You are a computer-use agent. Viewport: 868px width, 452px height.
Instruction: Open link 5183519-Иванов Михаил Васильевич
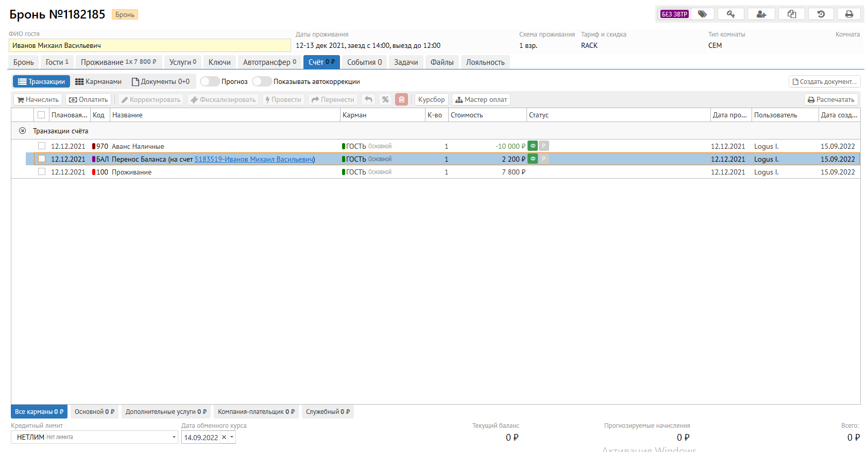[x=254, y=159]
